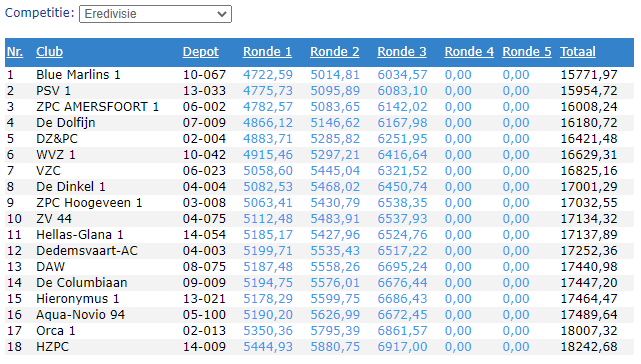Open ZV 44 Ronde 1 score 5112,48
The width and height of the screenshot is (641, 364).
tap(268, 219)
